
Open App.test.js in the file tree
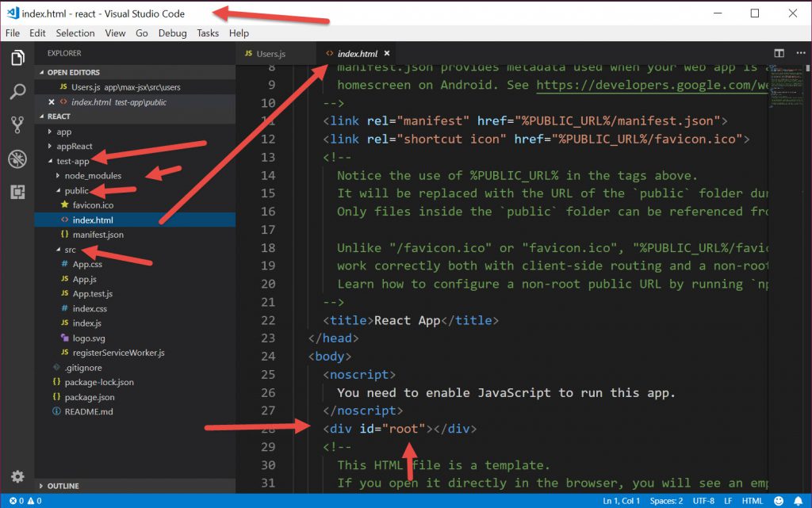[x=94, y=294]
